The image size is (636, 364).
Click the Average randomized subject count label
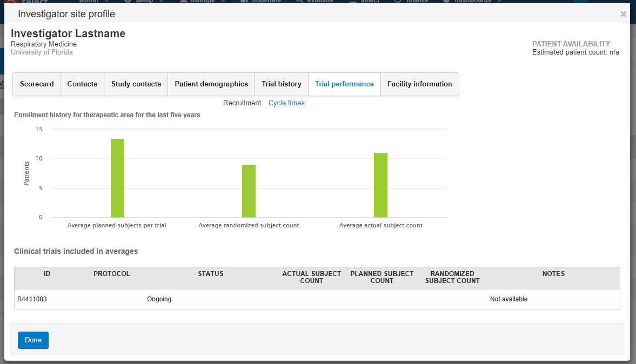[249, 225]
